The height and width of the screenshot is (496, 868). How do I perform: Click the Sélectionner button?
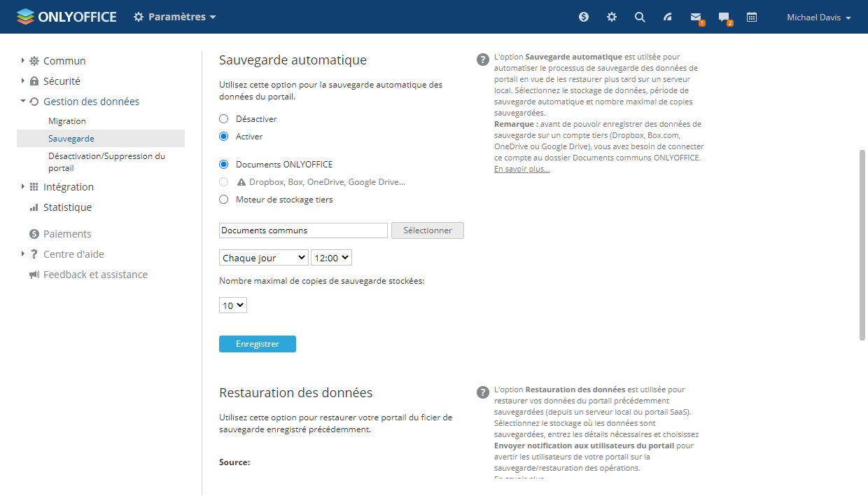point(428,230)
